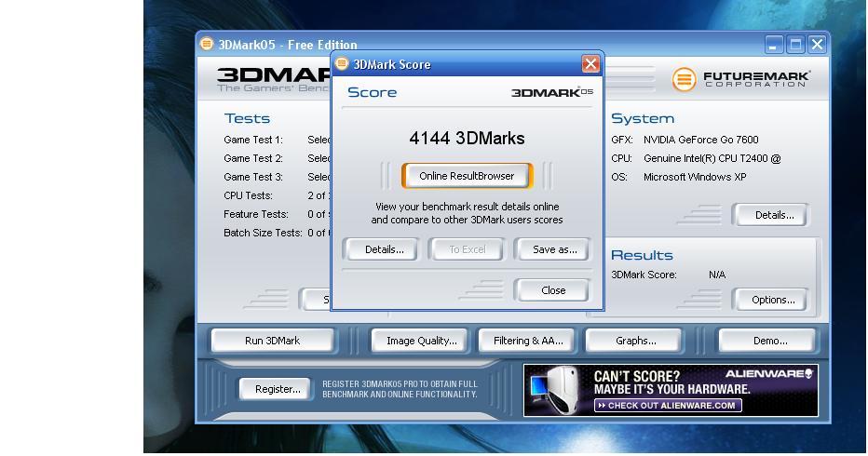Image resolution: width=868 pixels, height=456 pixels.
Task: Follow Check out Alienware.com link
Action: [668, 406]
